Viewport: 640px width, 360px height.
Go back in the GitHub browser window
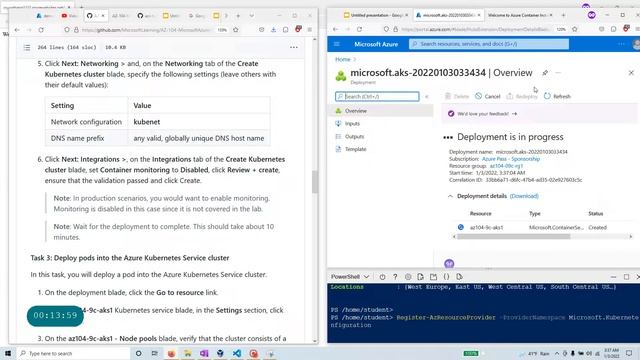[x=17, y=30]
